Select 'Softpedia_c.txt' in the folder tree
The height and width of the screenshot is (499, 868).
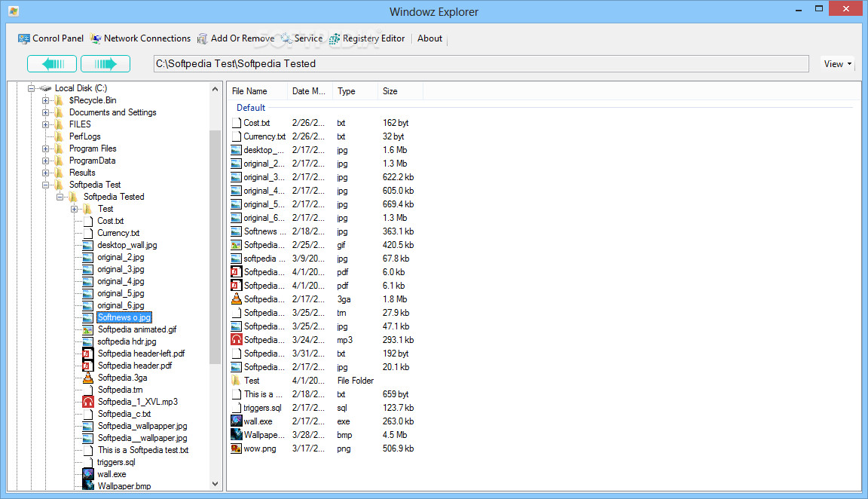tap(124, 414)
